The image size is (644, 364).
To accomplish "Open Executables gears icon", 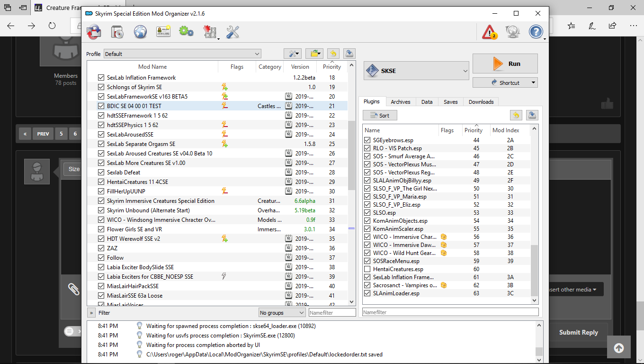I will (x=186, y=32).
